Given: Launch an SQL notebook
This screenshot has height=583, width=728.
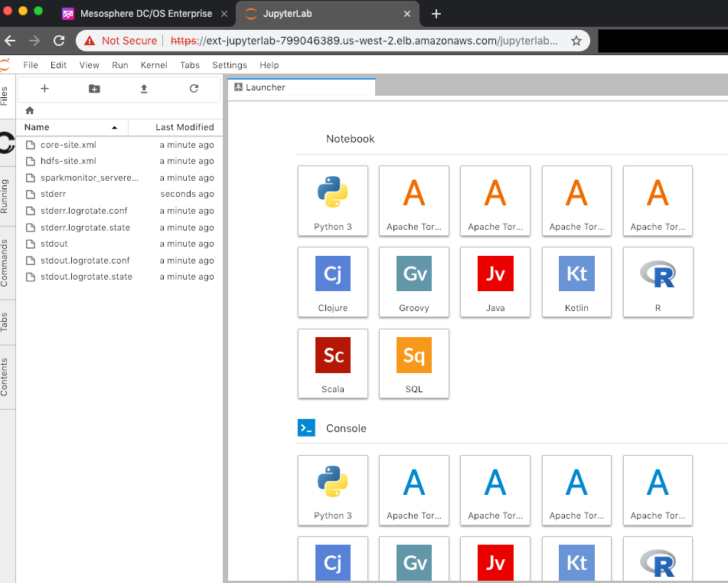Looking at the screenshot, I should point(414,363).
